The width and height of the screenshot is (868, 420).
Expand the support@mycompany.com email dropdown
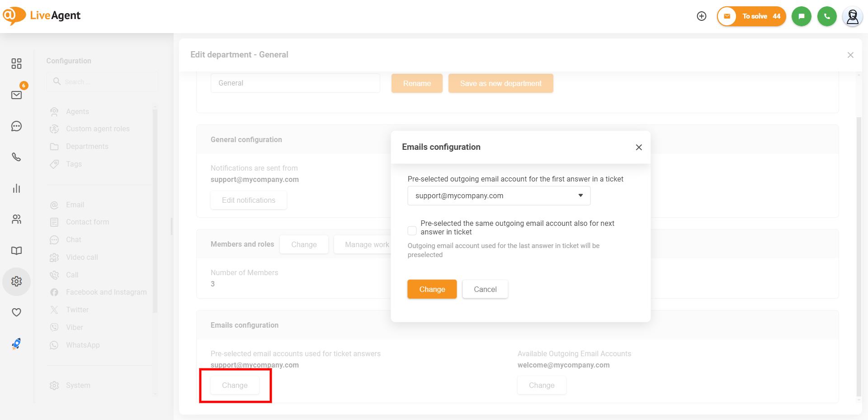pos(499,196)
